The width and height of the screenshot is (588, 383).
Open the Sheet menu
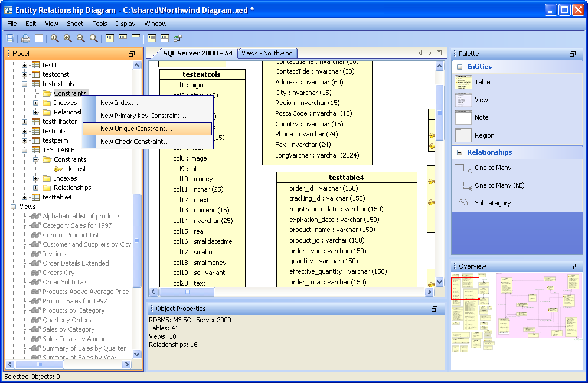[x=75, y=24]
